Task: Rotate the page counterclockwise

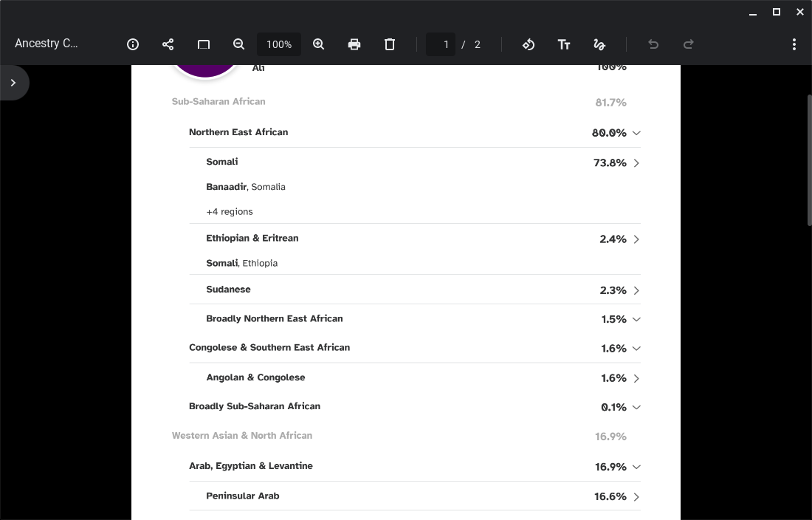Action: (529, 44)
